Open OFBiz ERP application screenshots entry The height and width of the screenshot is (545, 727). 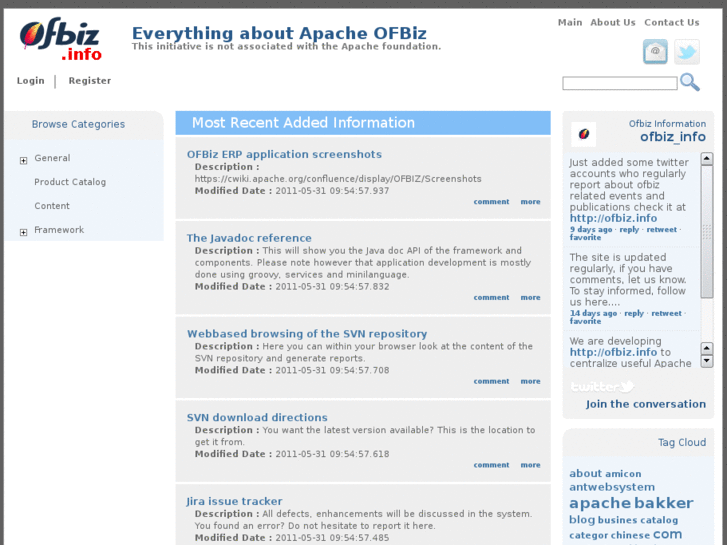(284, 154)
